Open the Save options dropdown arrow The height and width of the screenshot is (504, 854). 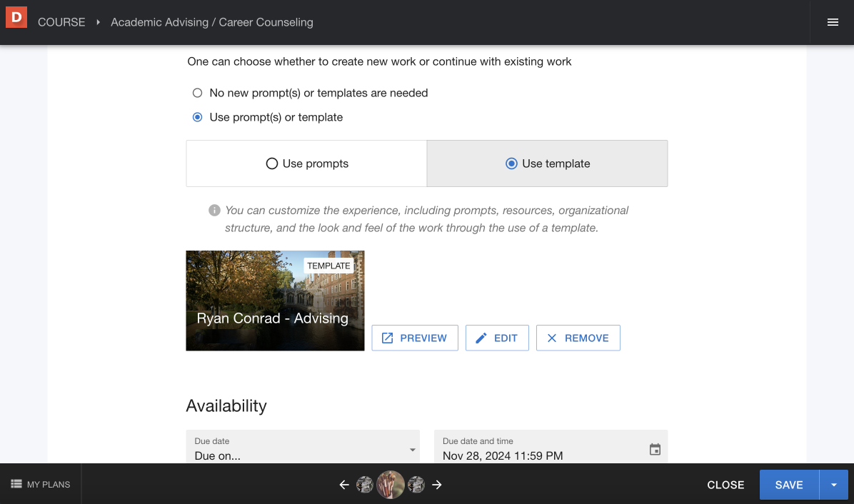[x=834, y=485]
